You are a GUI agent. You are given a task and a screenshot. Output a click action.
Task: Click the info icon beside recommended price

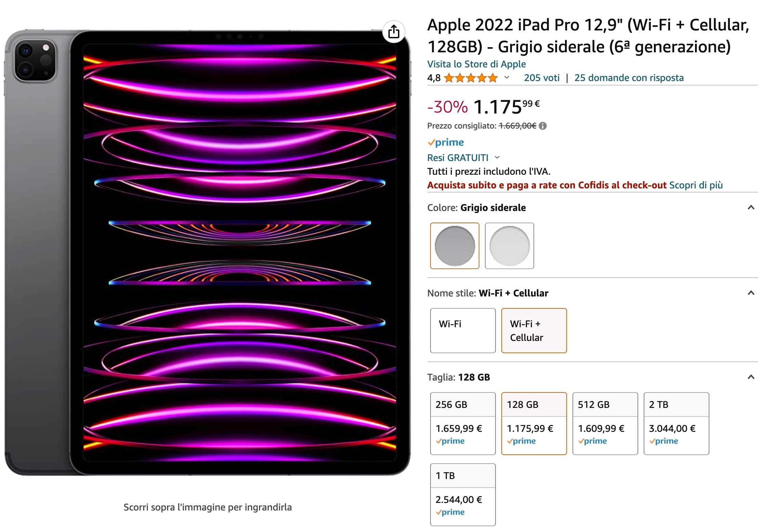point(543,126)
